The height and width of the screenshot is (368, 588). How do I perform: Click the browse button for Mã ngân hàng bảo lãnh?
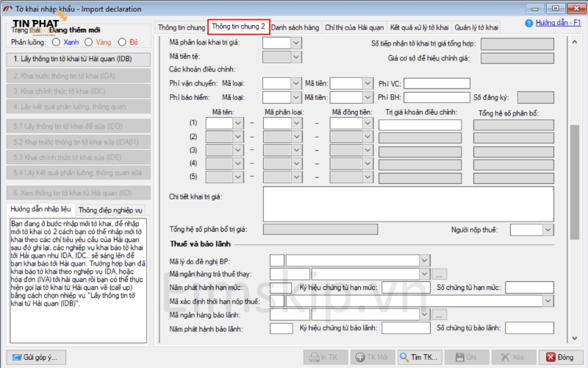(x=441, y=314)
